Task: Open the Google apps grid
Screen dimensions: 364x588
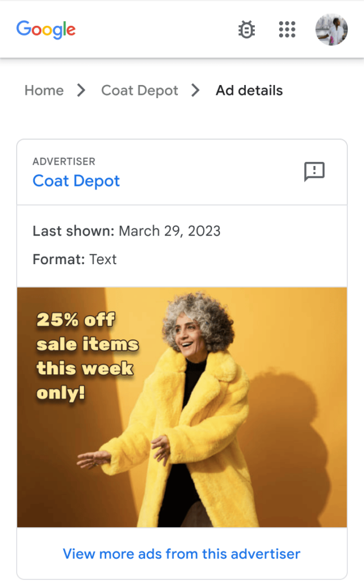Action: coord(287,29)
